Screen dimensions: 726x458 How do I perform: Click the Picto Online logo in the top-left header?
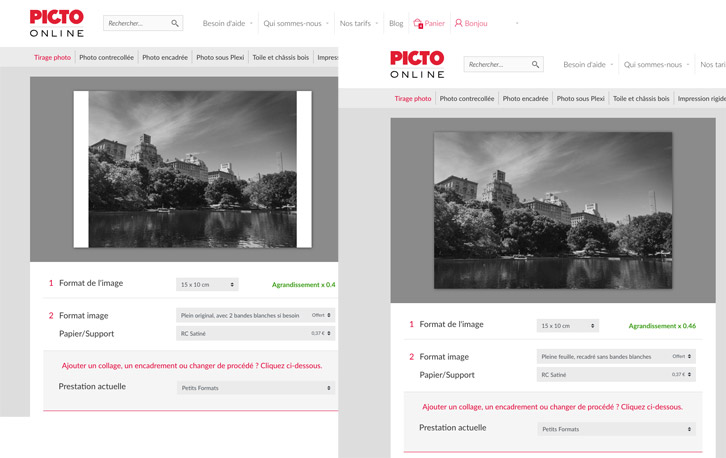point(57,23)
